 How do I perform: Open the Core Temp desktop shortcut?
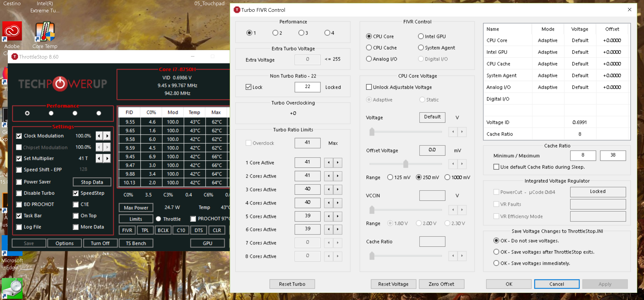45,32
